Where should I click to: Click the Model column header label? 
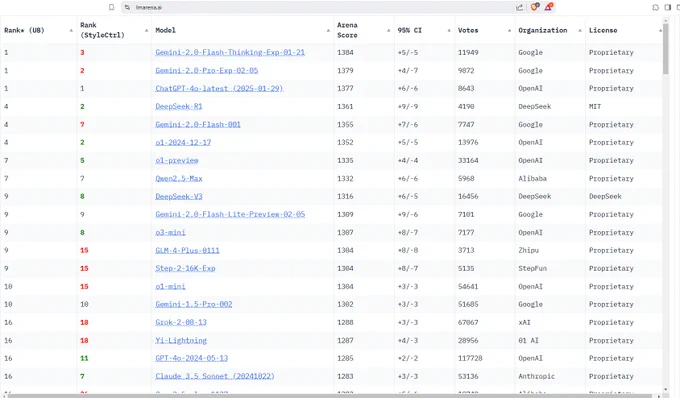click(165, 30)
